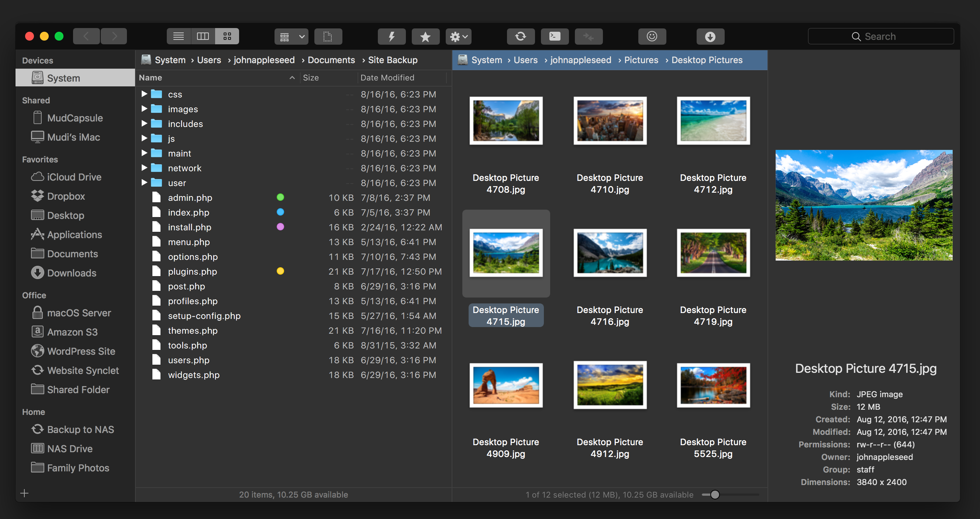Viewport: 980px width, 519px height.
Task: Click the lightning bolt quick actions icon
Action: [x=391, y=37]
